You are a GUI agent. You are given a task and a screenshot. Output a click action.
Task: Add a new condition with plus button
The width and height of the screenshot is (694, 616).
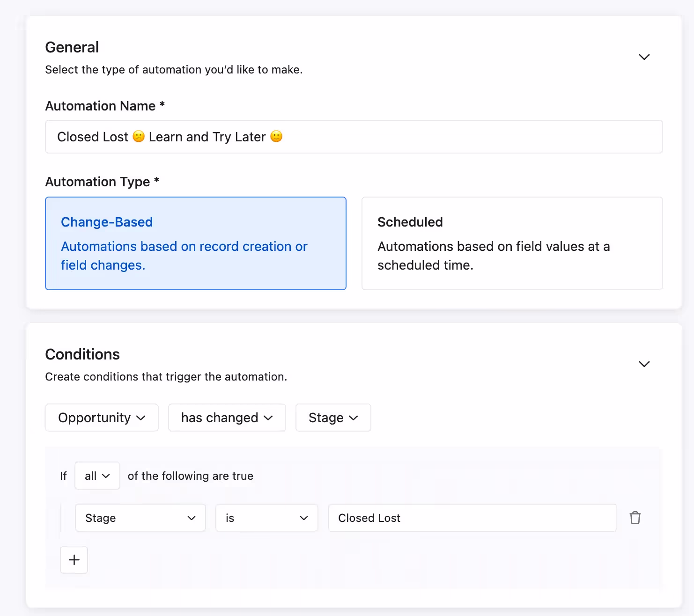click(74, 560)
